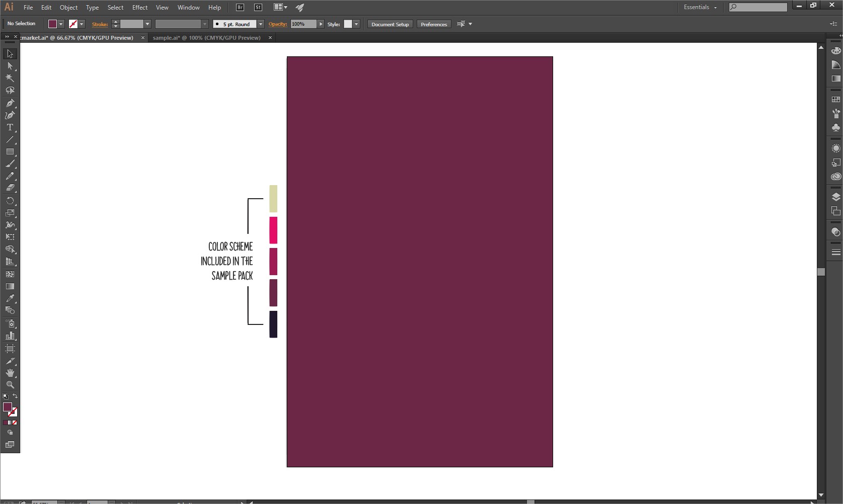
Task: Open the Essentials workspace switcher
Action: click(700, 7)
